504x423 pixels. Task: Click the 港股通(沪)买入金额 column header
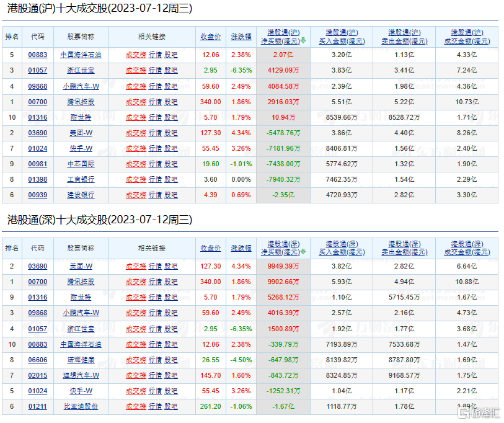point(342,37)
